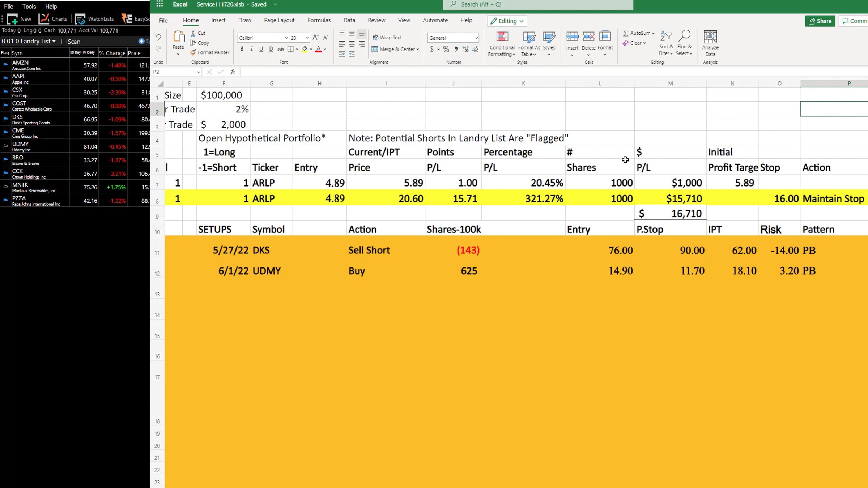This screenshot has height=488, width=868.
Task: Click the blue plus add-symbol icon
Action: 141,41
